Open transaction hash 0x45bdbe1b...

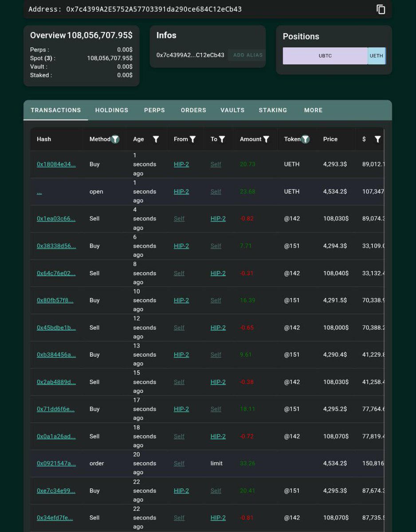pyautogui.click(x=56, y=328)
